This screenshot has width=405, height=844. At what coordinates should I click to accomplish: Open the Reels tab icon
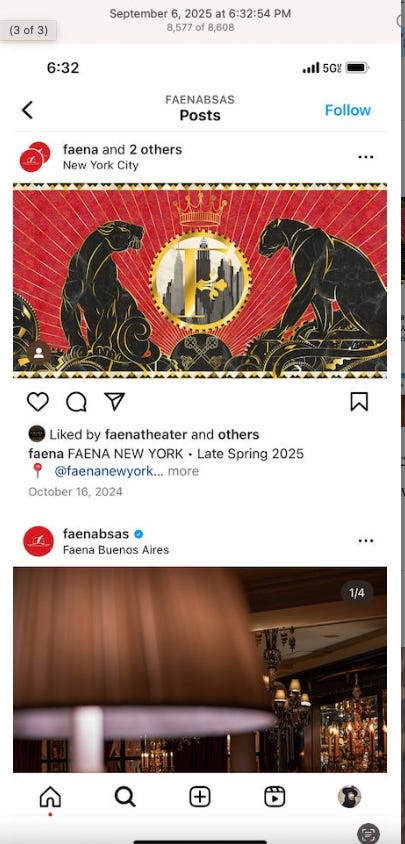coord(275,797)
